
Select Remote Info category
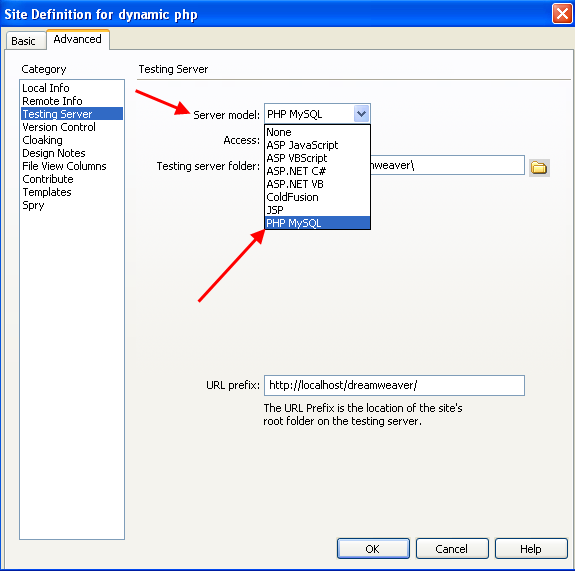(x=72, y=101)
